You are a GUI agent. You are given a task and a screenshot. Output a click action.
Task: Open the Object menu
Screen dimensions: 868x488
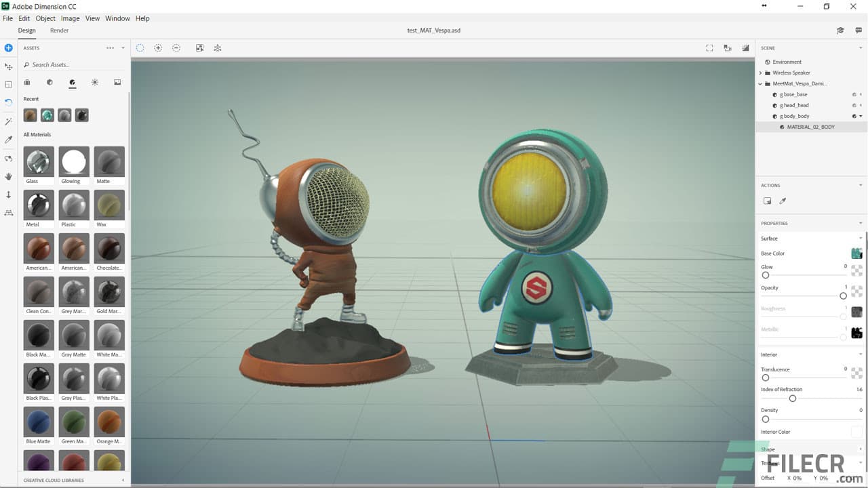coord(45,18)
